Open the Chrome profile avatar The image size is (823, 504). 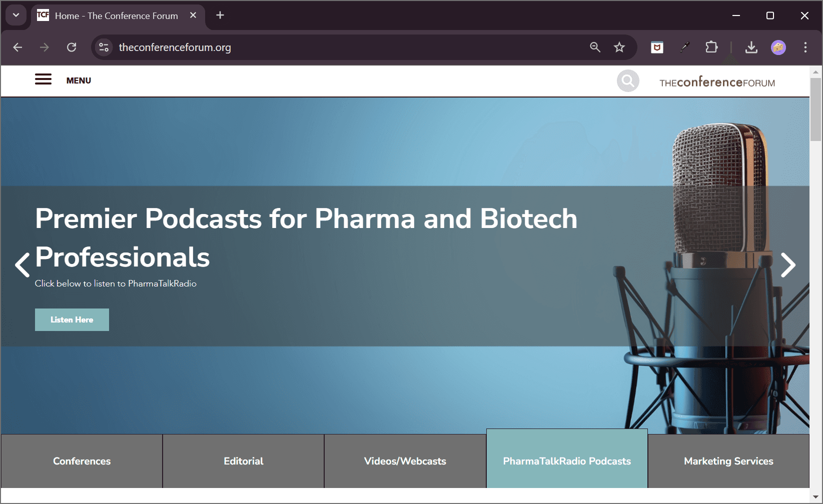point(778,47)
